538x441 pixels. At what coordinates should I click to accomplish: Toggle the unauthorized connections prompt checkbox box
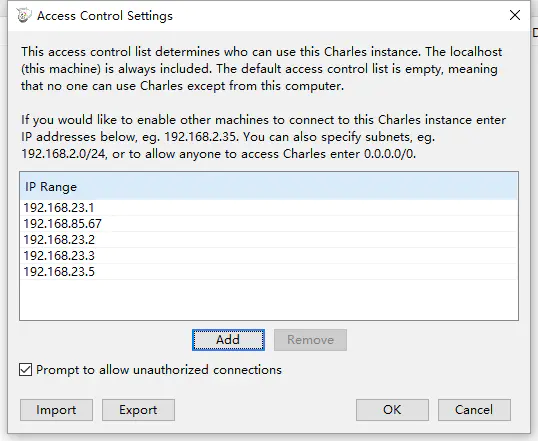pos(25,370)
